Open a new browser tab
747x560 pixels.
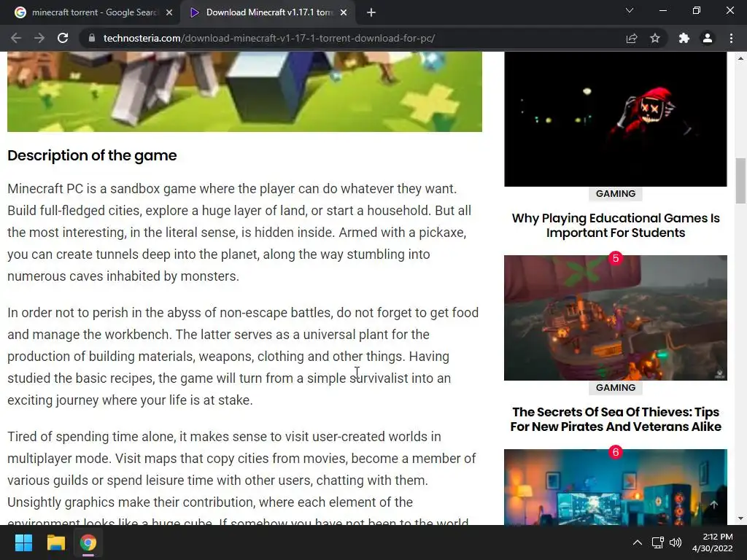[x=371, y=12]
